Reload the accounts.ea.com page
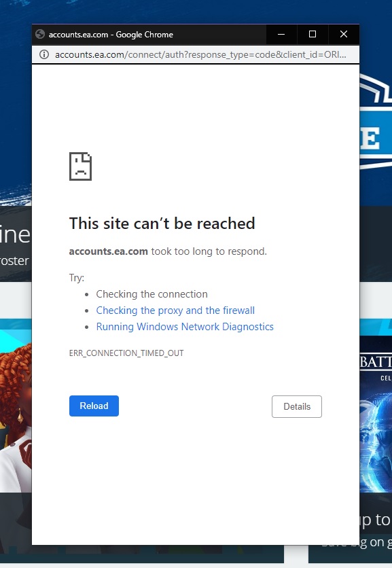Image resolution: width=392 pixels, height=568 pixels. (94, 406)
